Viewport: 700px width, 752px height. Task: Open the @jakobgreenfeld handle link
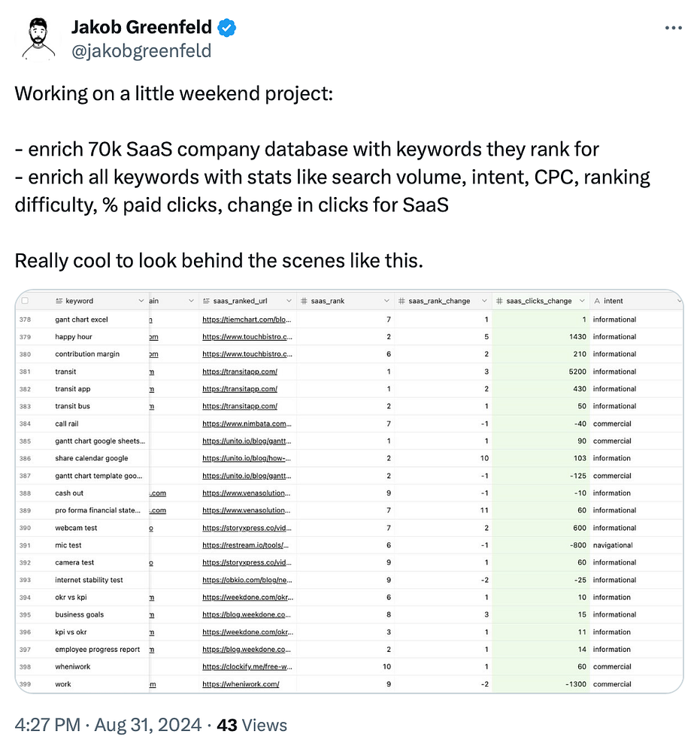click(141, 50)
